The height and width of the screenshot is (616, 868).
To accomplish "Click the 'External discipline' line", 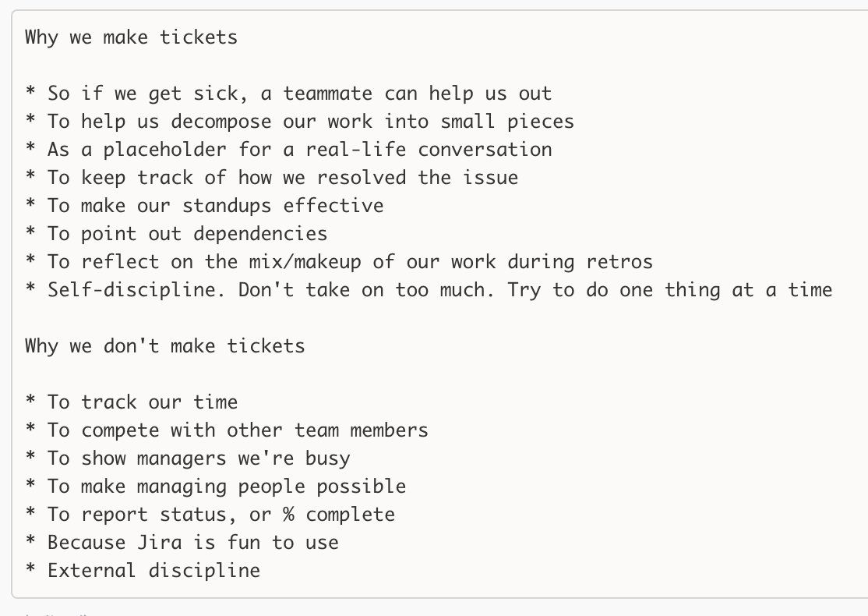I will [x=143, y=570].
